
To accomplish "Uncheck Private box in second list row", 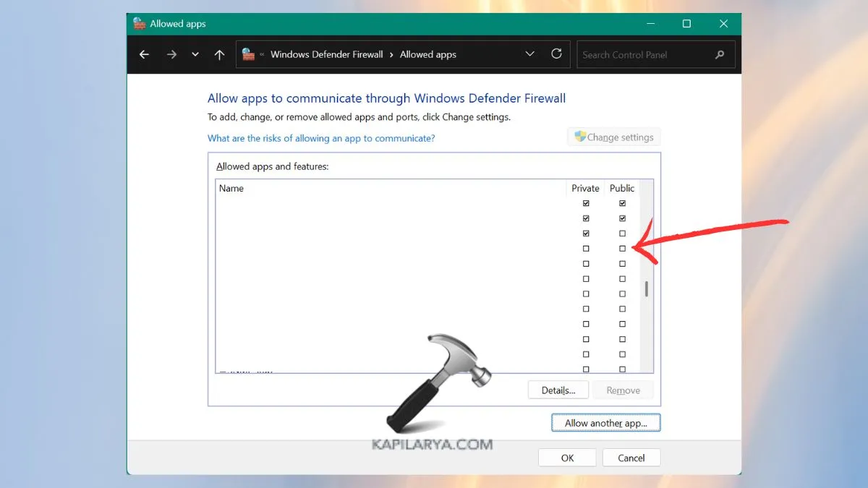I will click(586, 218).
